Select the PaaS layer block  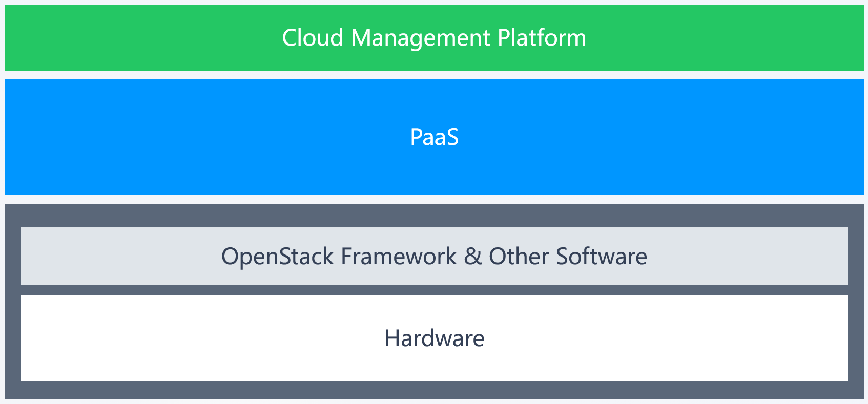click(434, 137)
